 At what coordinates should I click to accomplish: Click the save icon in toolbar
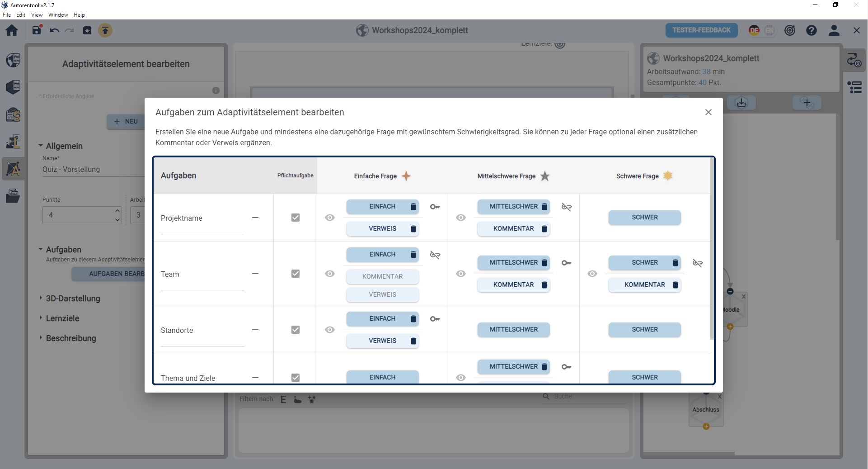(37, 30)
